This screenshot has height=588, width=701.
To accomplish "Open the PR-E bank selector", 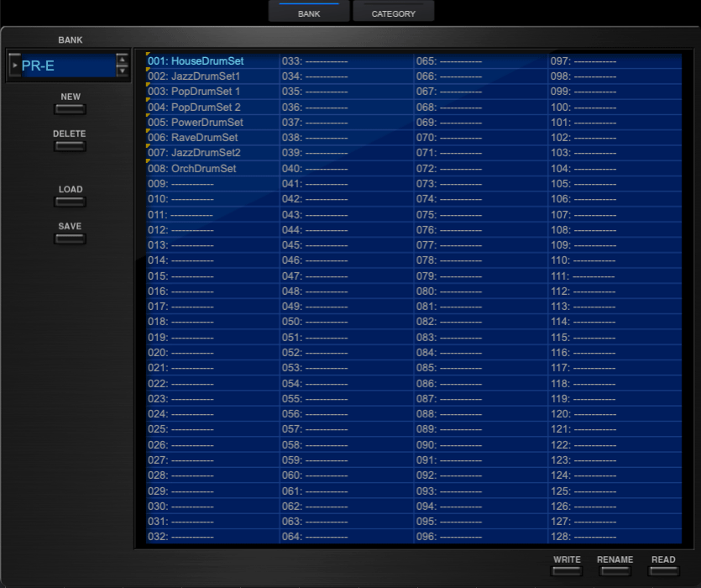I will [68, 66].
